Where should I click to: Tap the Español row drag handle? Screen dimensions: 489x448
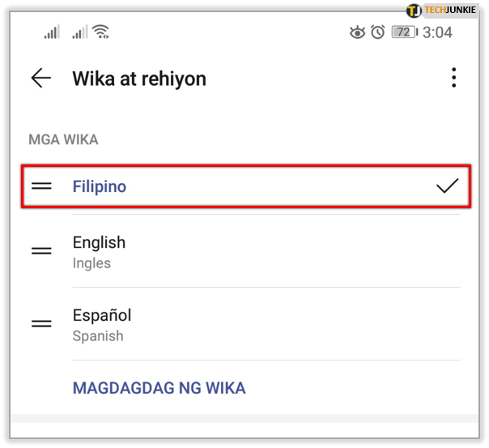point(41,323)
